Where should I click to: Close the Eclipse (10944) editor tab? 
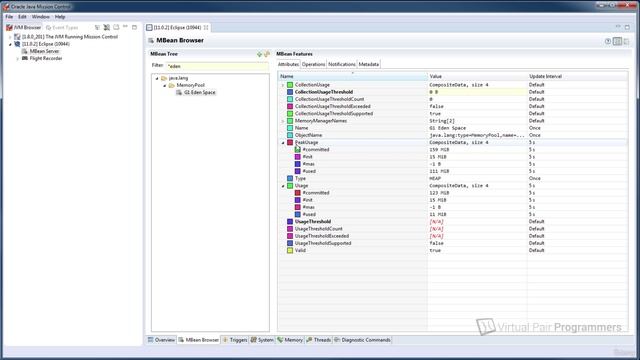pos(206,27)
